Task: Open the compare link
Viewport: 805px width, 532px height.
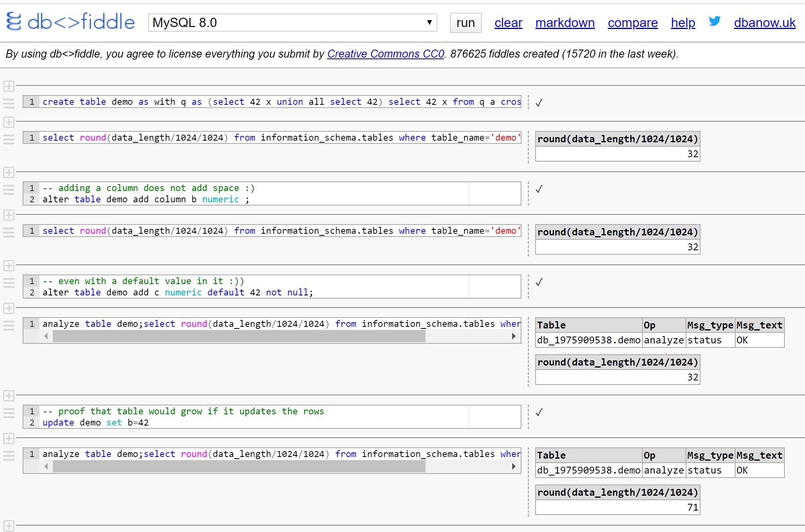Action: [632, 23]
